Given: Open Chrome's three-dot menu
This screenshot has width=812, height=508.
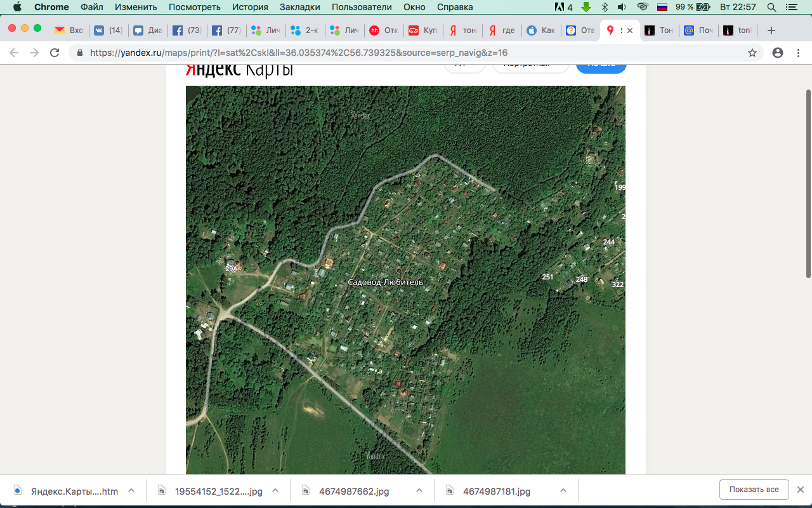Looking at the screenshot, I should click(798, 53).
